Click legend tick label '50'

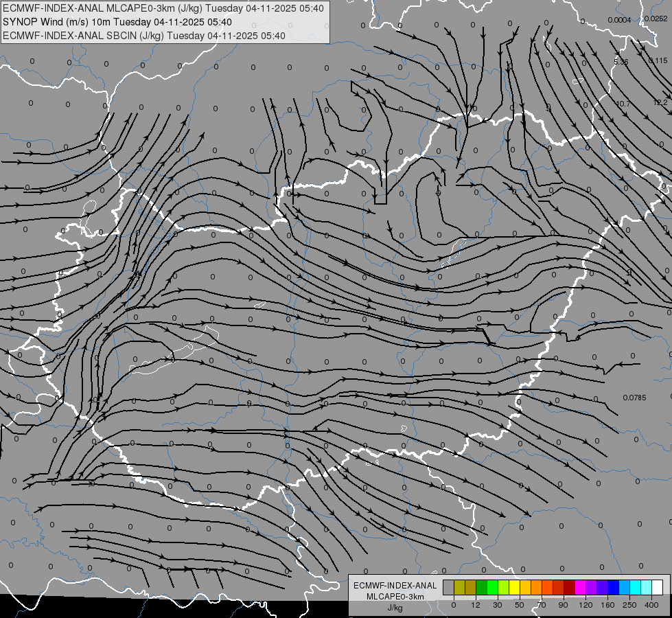(520, 605)
